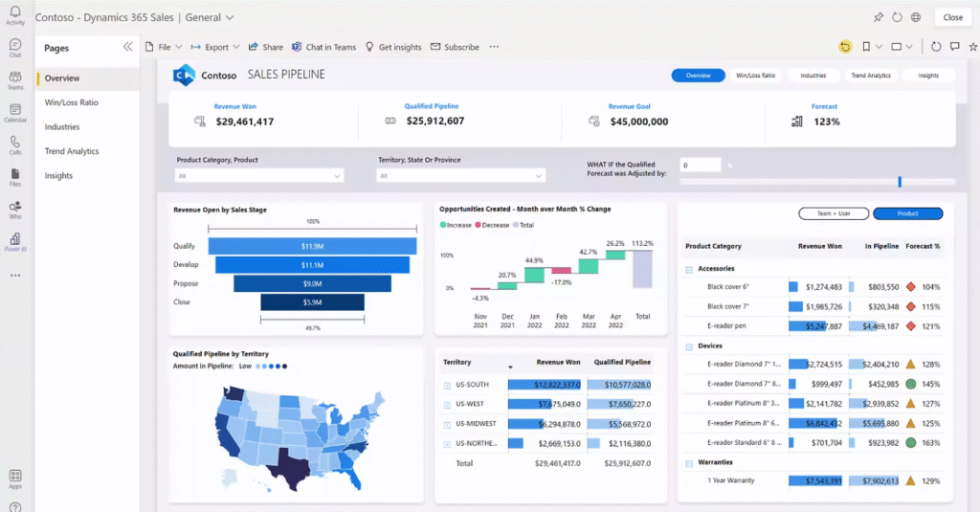Click the Overview pill in report header
Screen dimensions: 980x512
click(698, 75)
